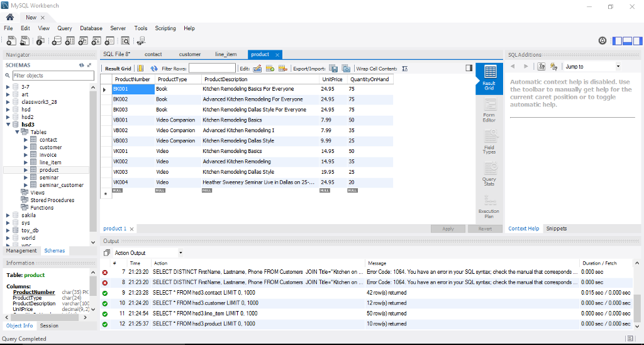Collapse the Tables folder in hsd3
Viewport: 644px width, 345px height.
pyautogui.click(x=17, y=132)
